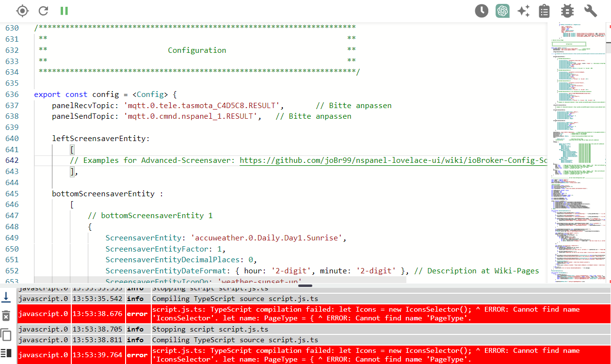611x364 pixels.
Task: Clear the log with the trash icon
Action: click(6, 316)
